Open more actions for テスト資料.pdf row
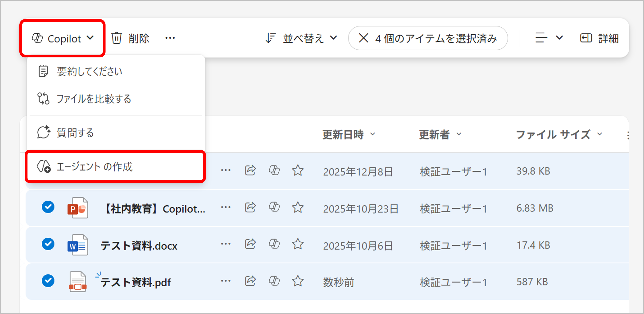Screen dimensions: 644x314 [x=226, y=281]
